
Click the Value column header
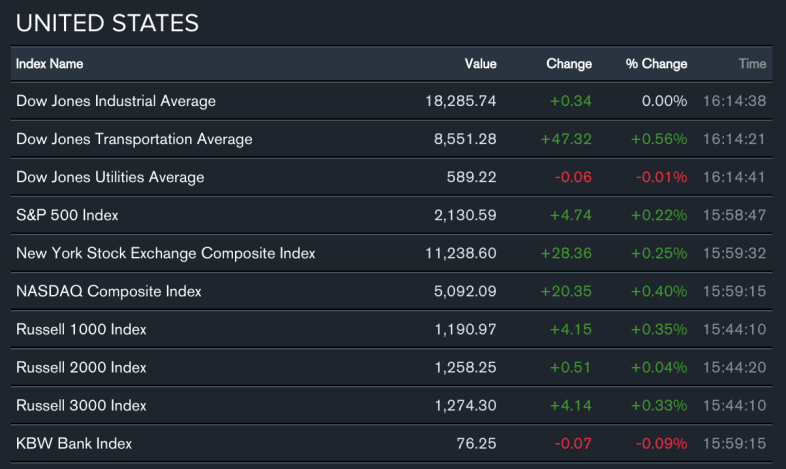tap(480, 64)
